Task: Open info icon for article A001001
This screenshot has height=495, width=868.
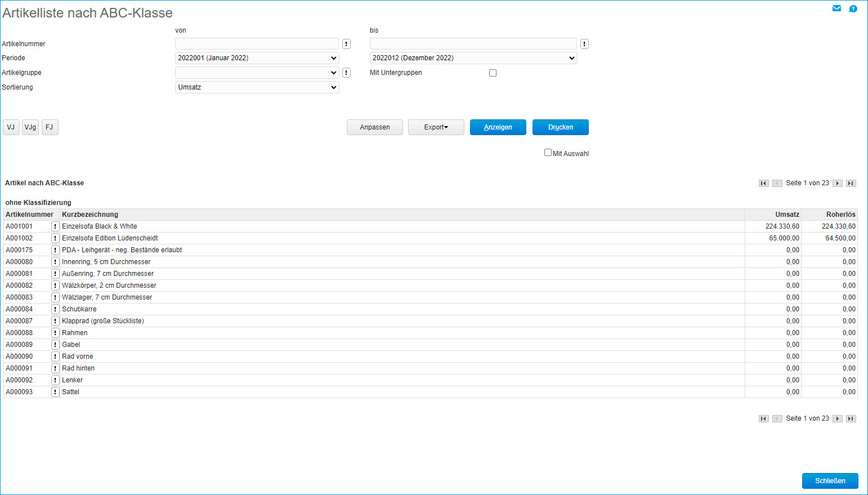Action: pos(55,226)
